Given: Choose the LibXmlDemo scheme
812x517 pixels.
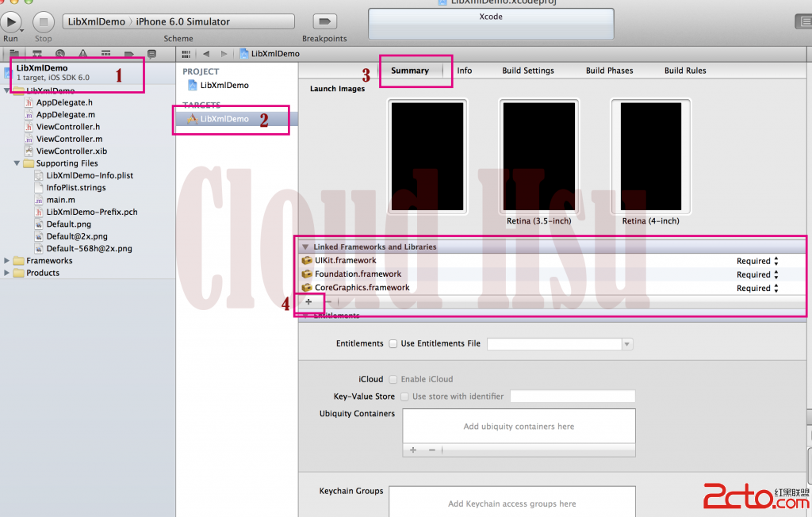Looking at the screenshot, I should [96, 21].
